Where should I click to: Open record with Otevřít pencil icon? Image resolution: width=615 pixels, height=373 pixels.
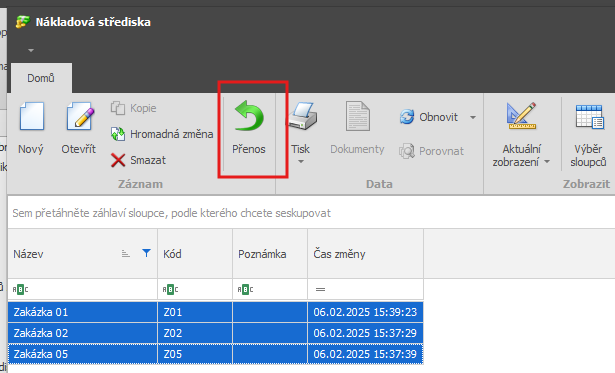tap(80, 116)
